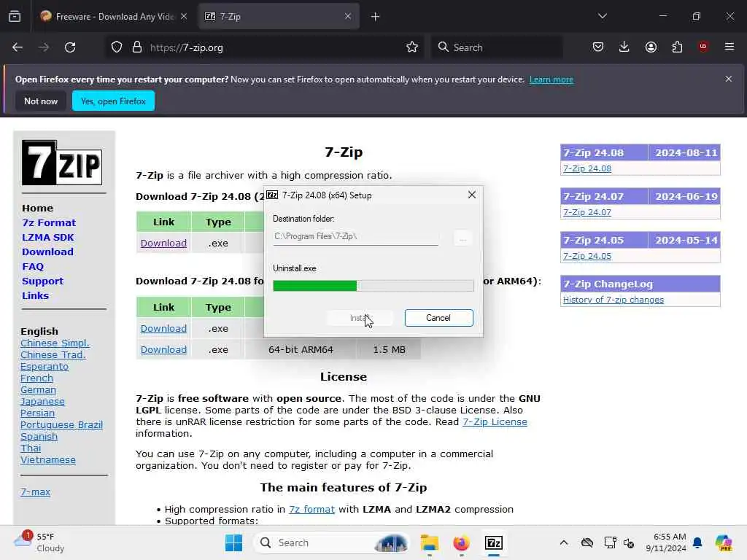747x560 pixels.
Task: Click first table Download link for .exe
Action: (x=163, y=243)
